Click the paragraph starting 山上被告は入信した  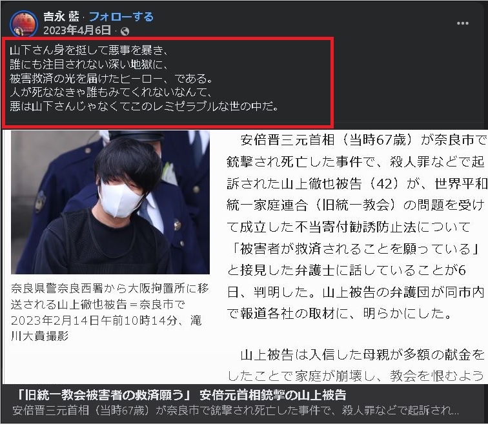click(x=357, y=365)
